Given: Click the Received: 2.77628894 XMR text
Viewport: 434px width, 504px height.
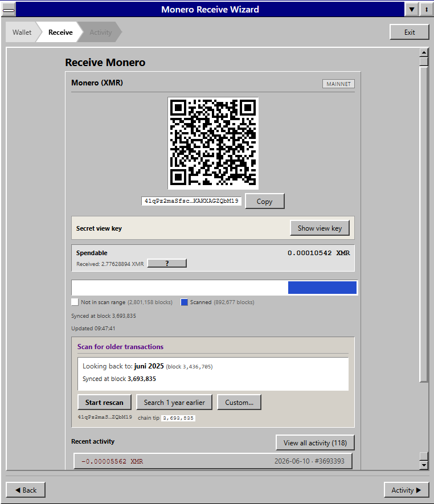Looking at the screenshot, I should click(x=110, y=264).
